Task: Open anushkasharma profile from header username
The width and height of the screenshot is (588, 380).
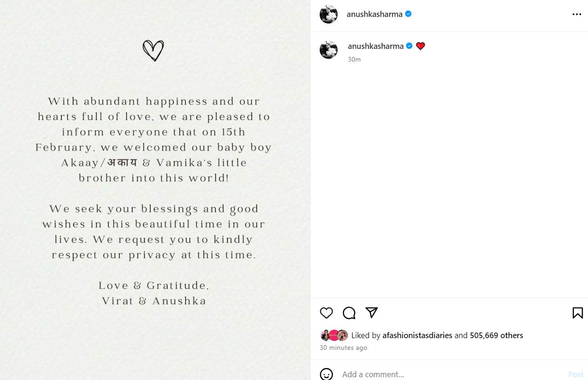Action: pyautogui.click(x=374, y=14)
